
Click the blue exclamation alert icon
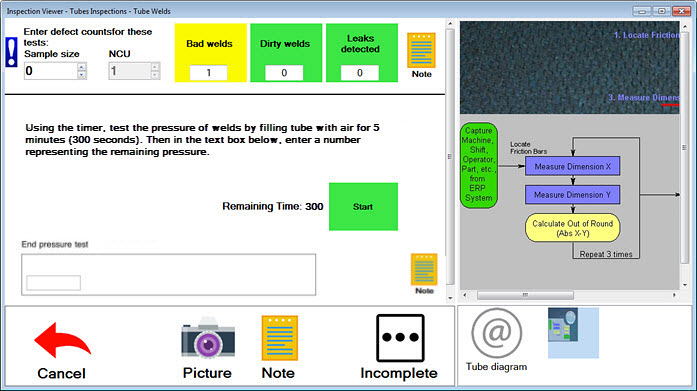(11, 52)
